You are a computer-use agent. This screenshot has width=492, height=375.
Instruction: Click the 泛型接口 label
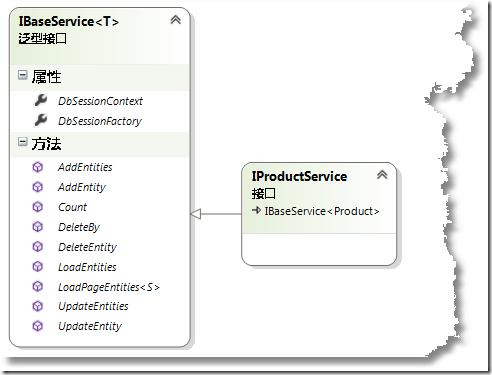tap(42, 39)
